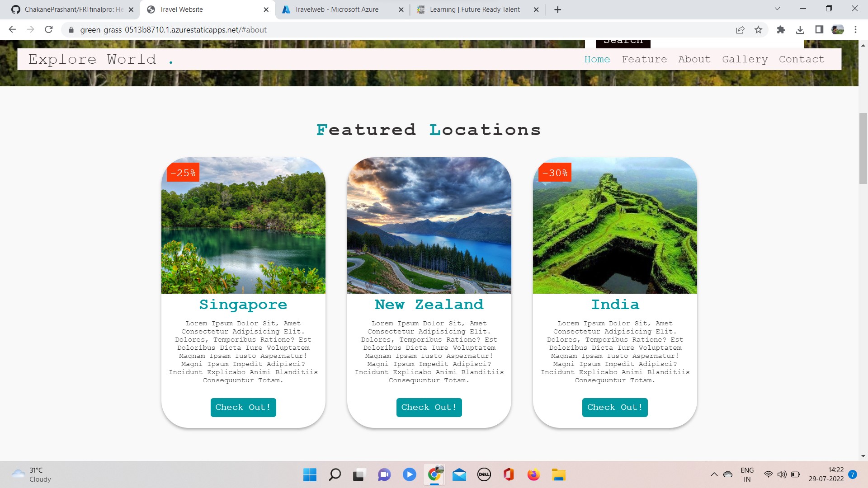Launch Mail app from taskbar
This screenshot has height=488, width=868.
pos(459,474)
